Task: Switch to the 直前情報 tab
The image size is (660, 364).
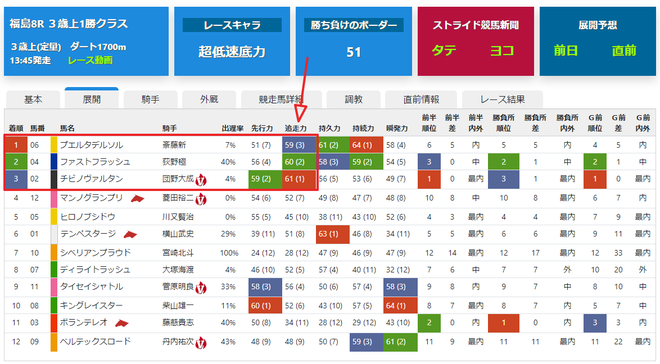Action: (x=421, y=99)
